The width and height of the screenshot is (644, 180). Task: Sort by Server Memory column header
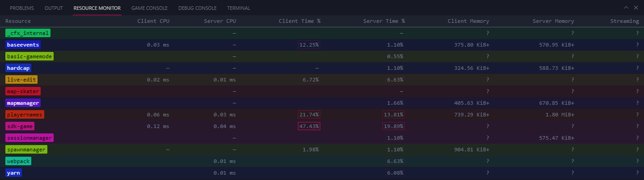click(553, 21)
